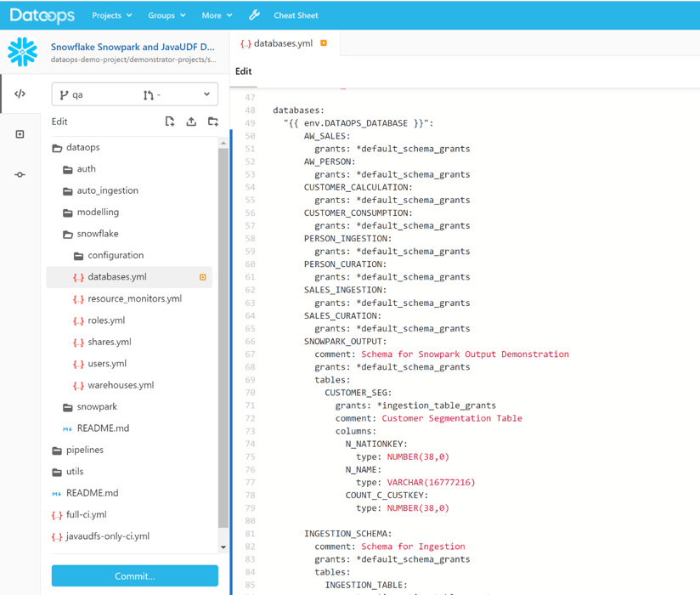Click the merge request icon in branch selector

(149, 95)
